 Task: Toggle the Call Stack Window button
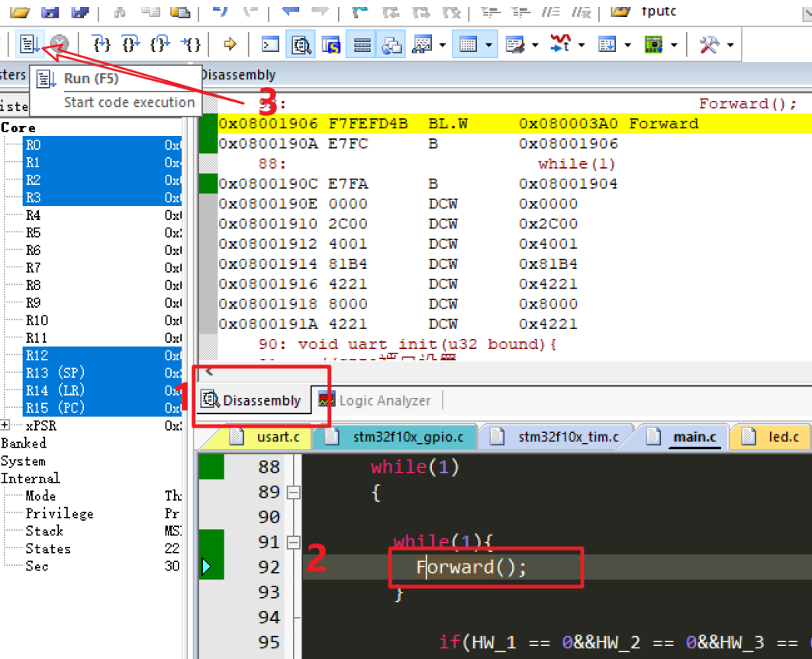(391, 44)
